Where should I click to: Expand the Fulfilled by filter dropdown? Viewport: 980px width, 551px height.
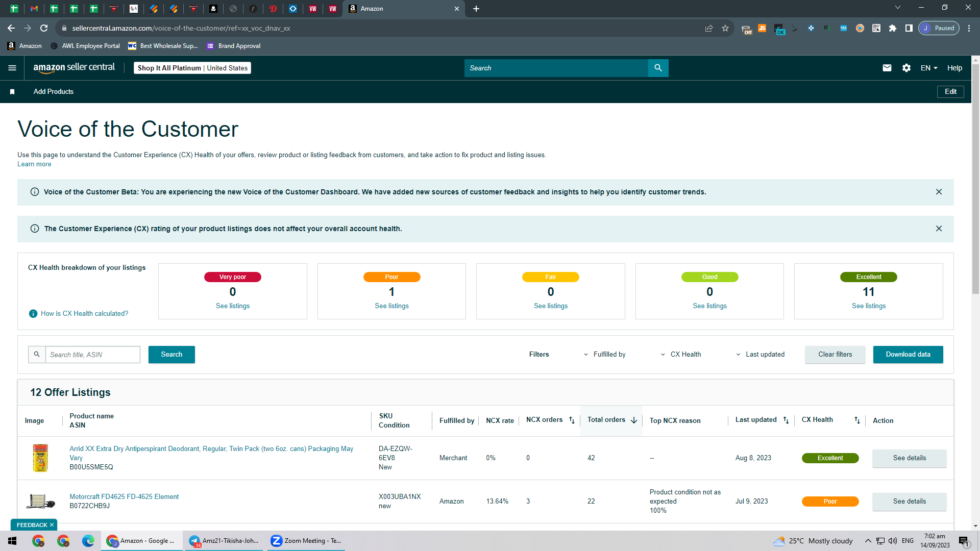pos(605,355)
